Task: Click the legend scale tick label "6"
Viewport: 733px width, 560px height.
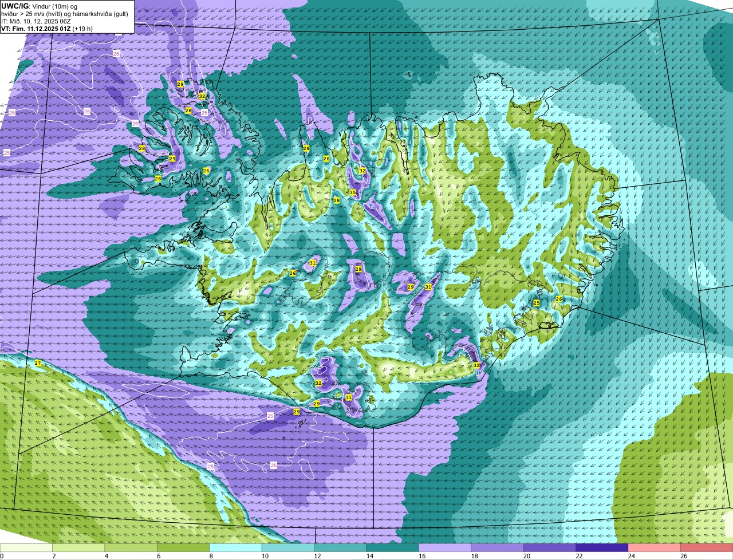Action: [x=159, y=556]
